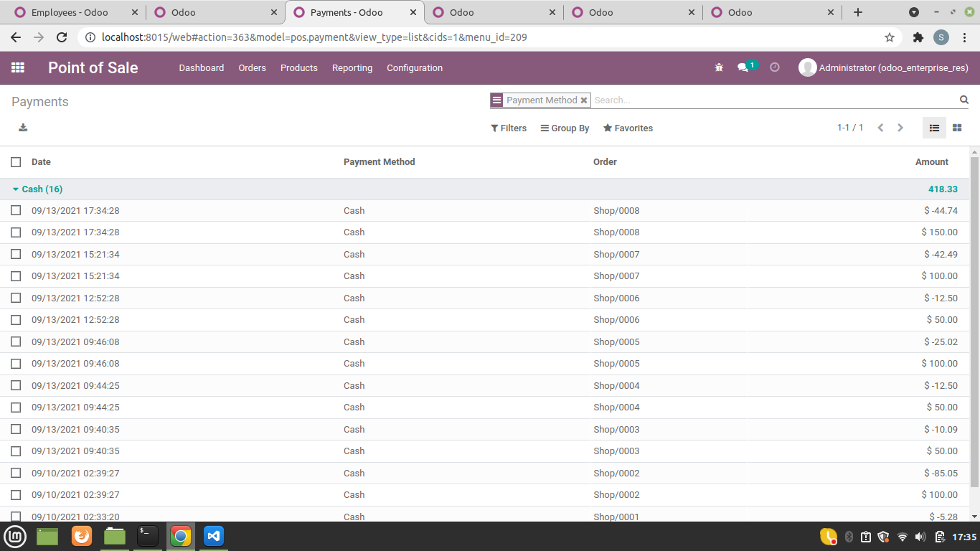Click the export/download records icon
The height and width of the screenshot is (551, 980).
point(23,127)
